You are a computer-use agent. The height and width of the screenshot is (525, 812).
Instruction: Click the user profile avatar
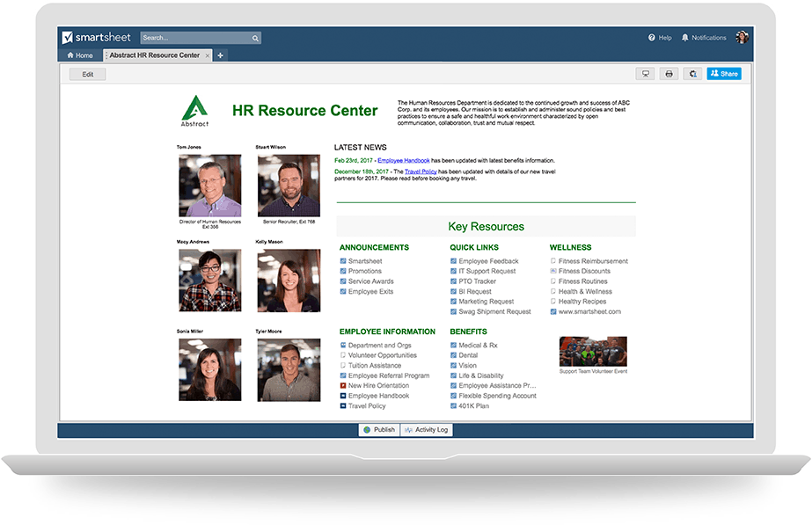743,38
